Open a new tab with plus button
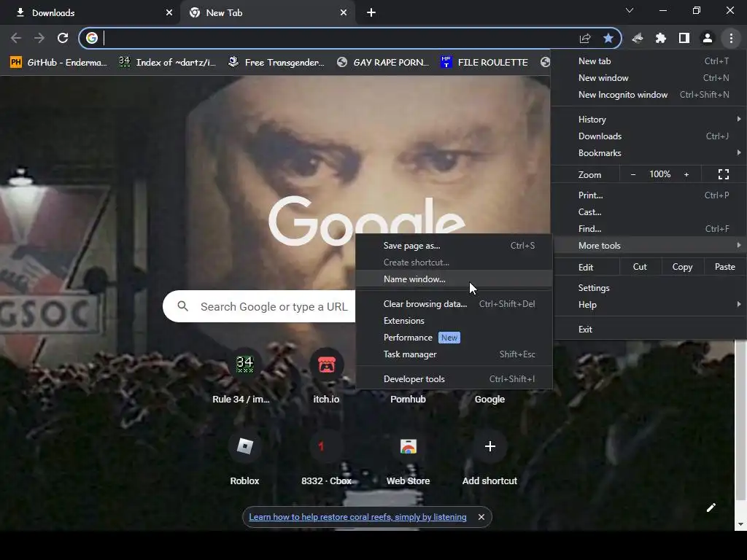Image resolution: width=747 pixels, height=560 pixels. point(371,12)
